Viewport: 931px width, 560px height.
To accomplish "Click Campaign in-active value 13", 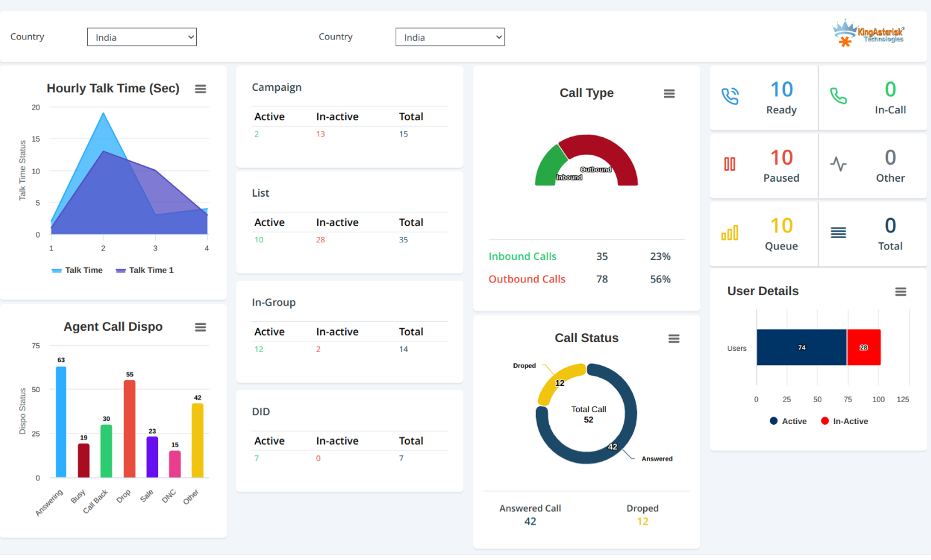I will pos(320,134).
